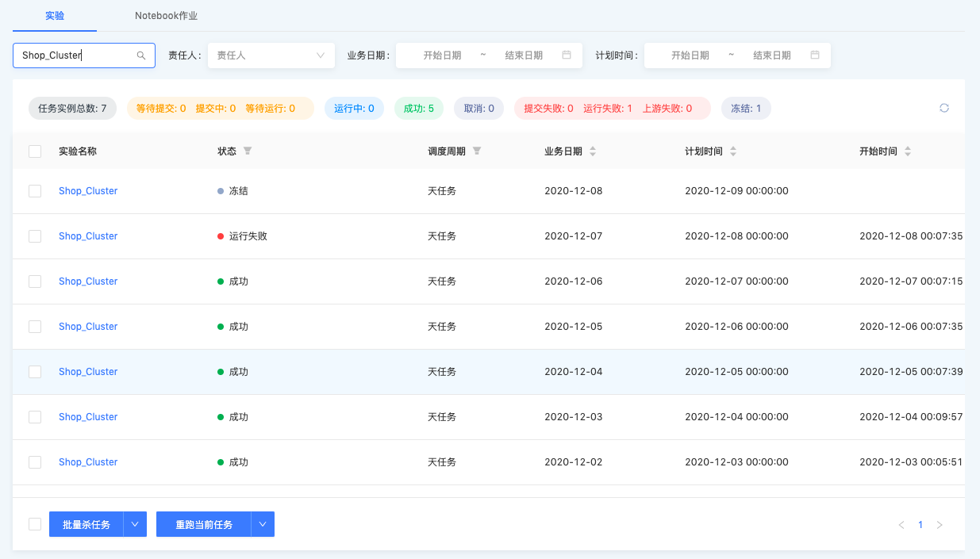980x559 pixels.
Task: Open Shop_Cluster link in the 冻结 row
Action: [x=88, y=191]
